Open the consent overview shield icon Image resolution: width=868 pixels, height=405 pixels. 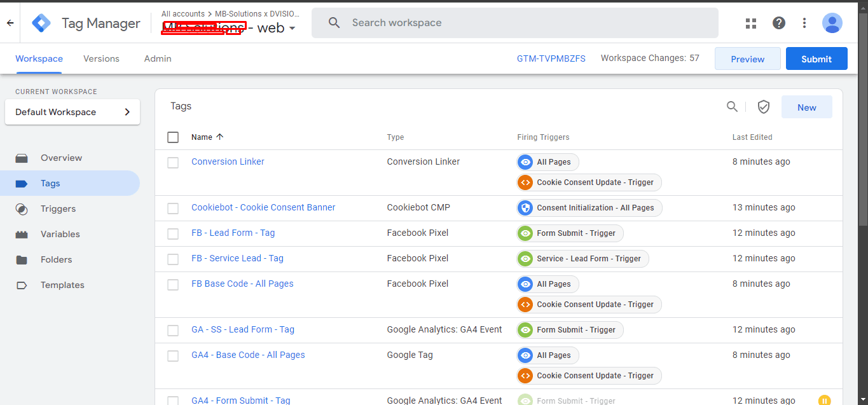pyautogui.click(x=764, y=107)
